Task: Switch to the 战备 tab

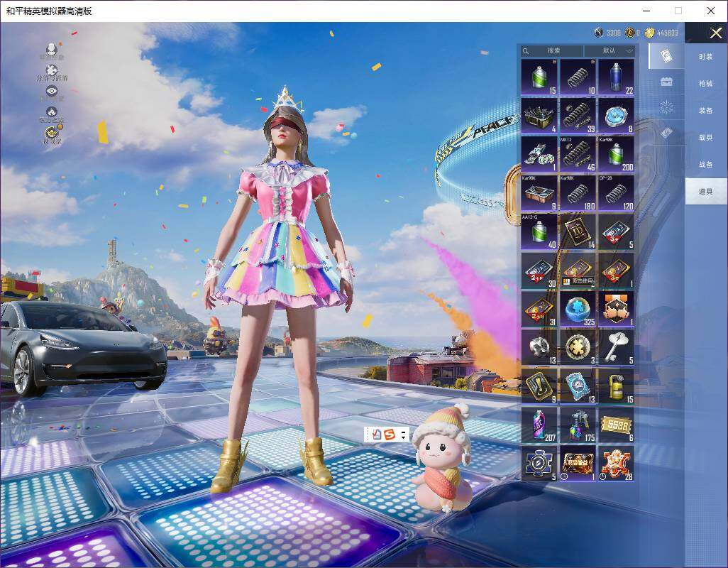Action: pyautogui.click(x=706, y=165)
